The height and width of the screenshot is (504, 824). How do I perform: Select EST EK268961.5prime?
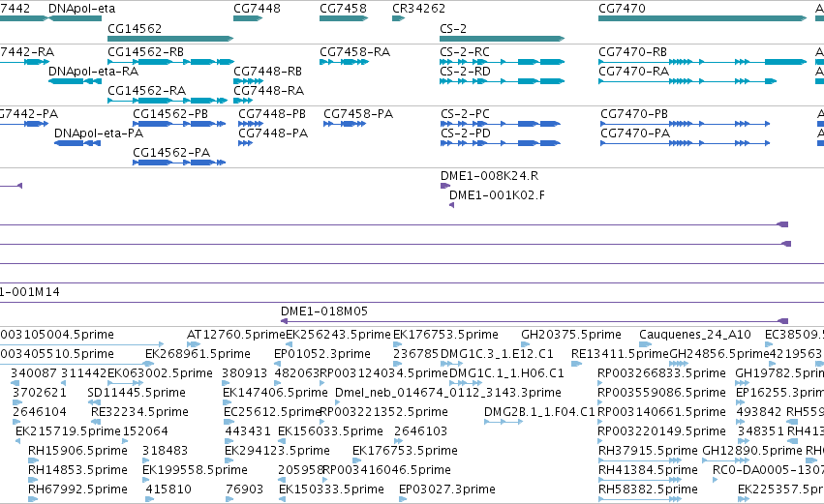198,354
